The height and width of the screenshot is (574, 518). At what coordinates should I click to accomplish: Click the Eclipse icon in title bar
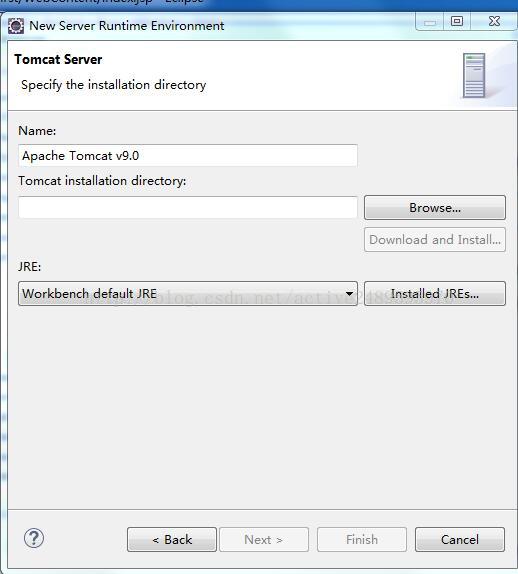click(16, 26)
